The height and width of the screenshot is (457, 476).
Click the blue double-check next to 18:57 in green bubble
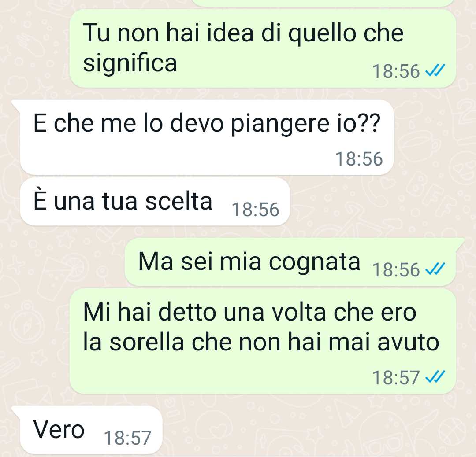tap(435, 377)
